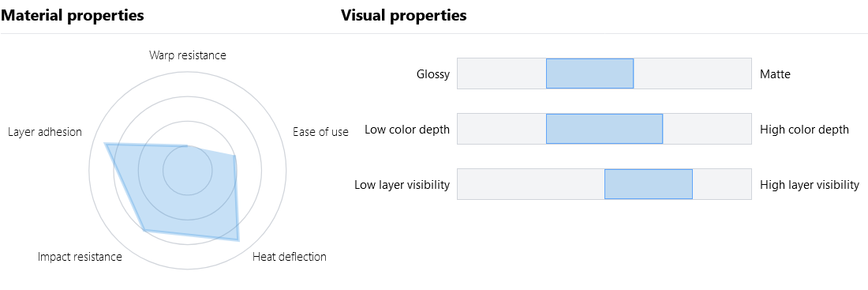
Task: Click the Impact resistance axis label
Action: click(80, 256)
